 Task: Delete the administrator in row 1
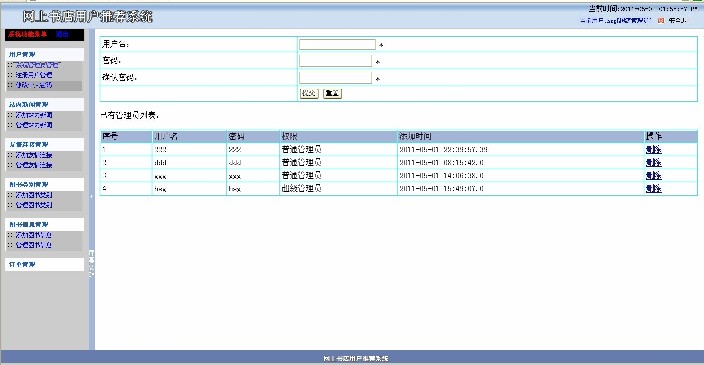[x=653, y=150]
